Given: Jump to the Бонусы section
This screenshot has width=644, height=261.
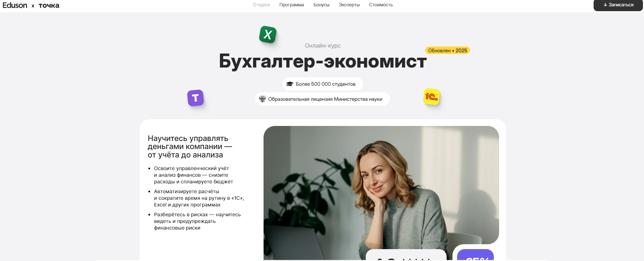Looking at the screenshot, I should click(321, 5).
